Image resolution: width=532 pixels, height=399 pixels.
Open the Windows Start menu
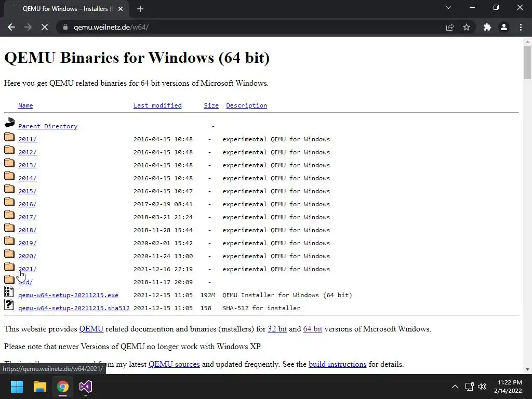coord(17,387)
